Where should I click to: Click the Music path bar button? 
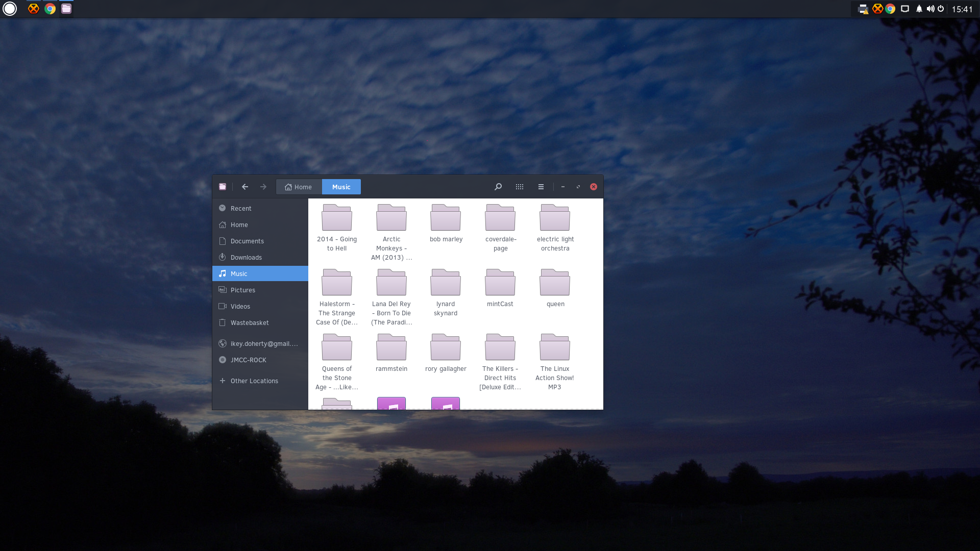[341, 187]
